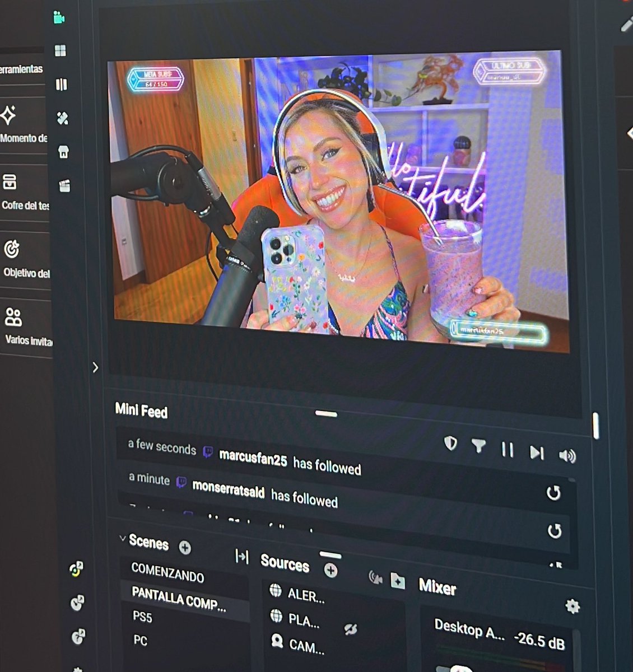Mute Mini Feed alerts with the speaker icon

click(568, 457)
